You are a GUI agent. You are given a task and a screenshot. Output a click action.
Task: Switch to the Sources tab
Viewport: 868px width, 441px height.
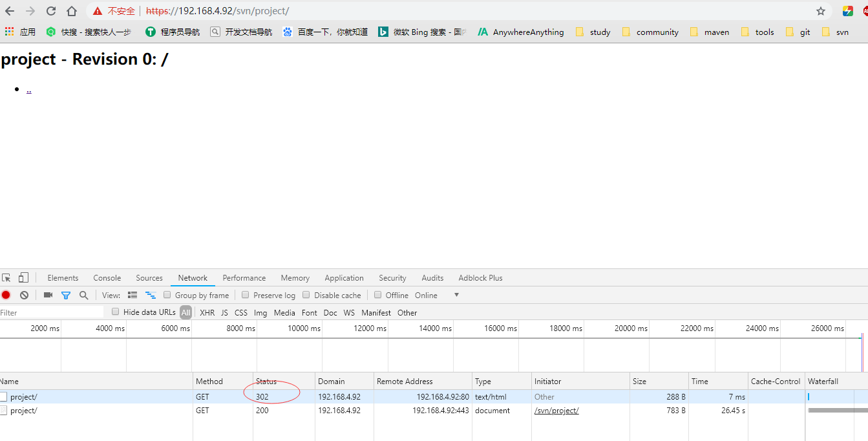149,278
